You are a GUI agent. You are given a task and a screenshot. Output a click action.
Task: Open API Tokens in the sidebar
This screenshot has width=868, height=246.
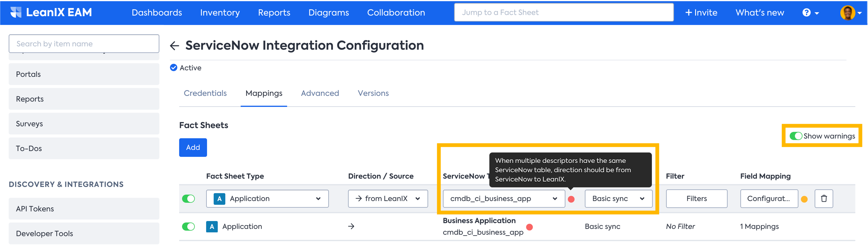pos(84,209)
